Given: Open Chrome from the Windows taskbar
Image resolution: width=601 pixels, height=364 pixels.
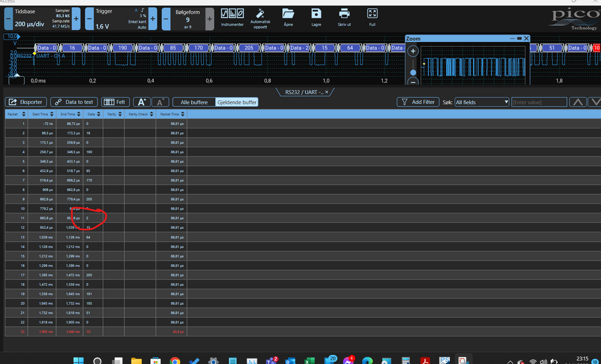Looking at the screenshot, I should click(x=174, y=361).
